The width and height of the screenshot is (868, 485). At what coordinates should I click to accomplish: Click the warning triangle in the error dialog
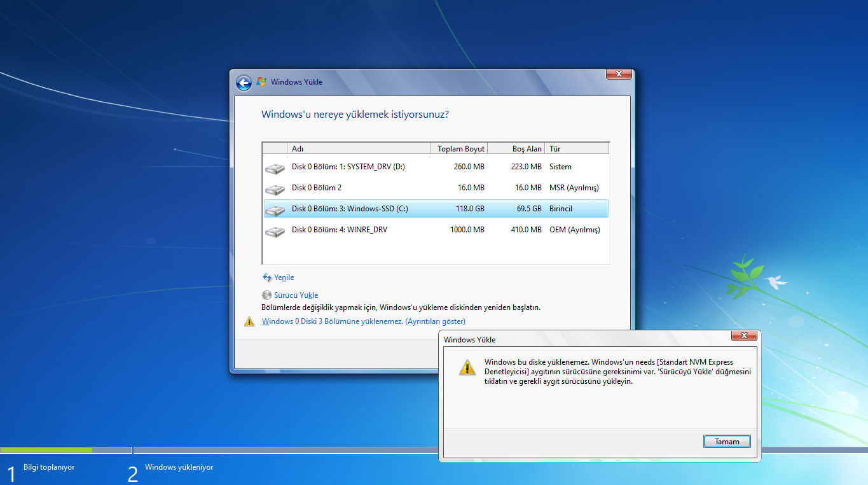click(467, 367)
